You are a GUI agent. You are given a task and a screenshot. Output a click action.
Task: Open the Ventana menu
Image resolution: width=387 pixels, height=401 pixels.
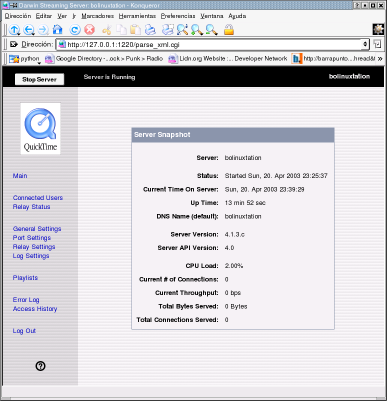point(212,16)
